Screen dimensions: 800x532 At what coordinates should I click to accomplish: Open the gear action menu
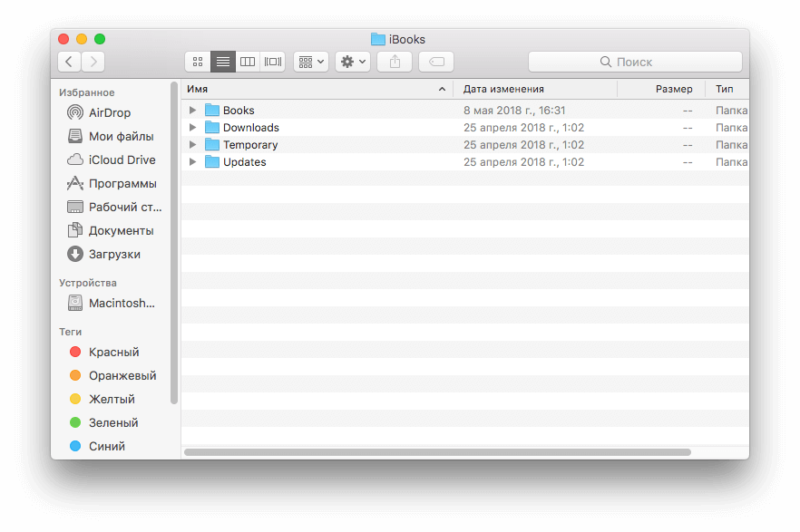tap(353, 62)
